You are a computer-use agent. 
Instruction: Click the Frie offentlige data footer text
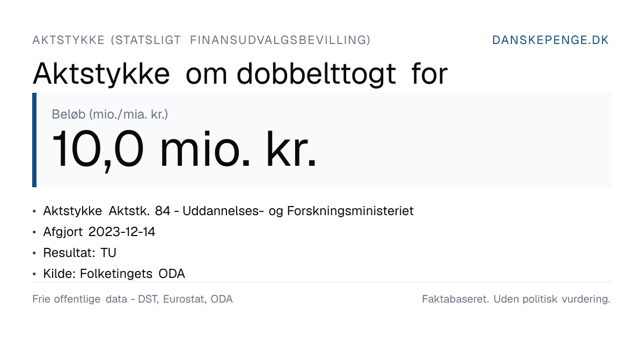pyautogui.click(x=133, y=299)
